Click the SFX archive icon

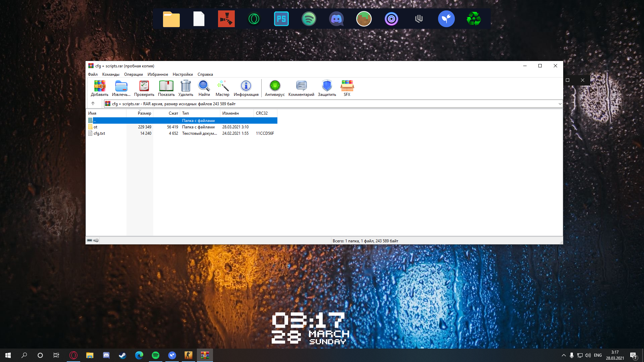click(x=347, y=86)
